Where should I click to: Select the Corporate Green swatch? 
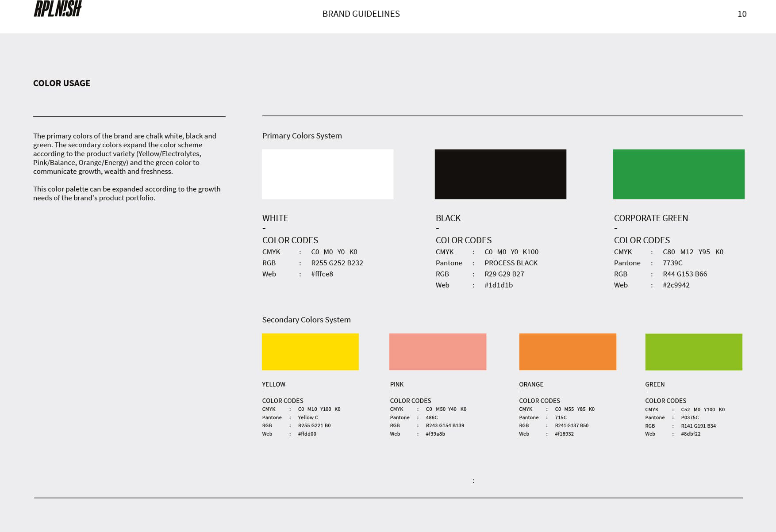click(678, 173)
